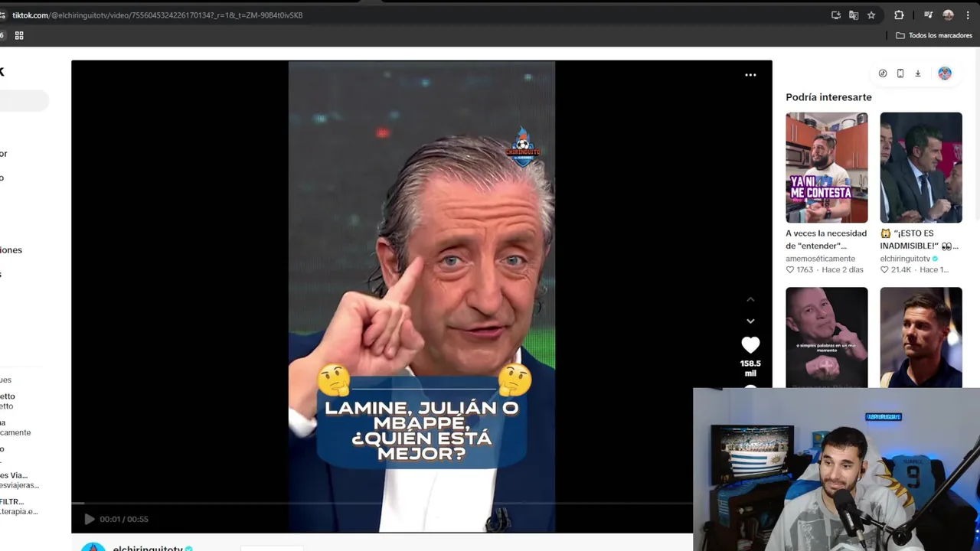Click the 'A veces la necesidad de "entender"...' title

(x=826, y=240)
